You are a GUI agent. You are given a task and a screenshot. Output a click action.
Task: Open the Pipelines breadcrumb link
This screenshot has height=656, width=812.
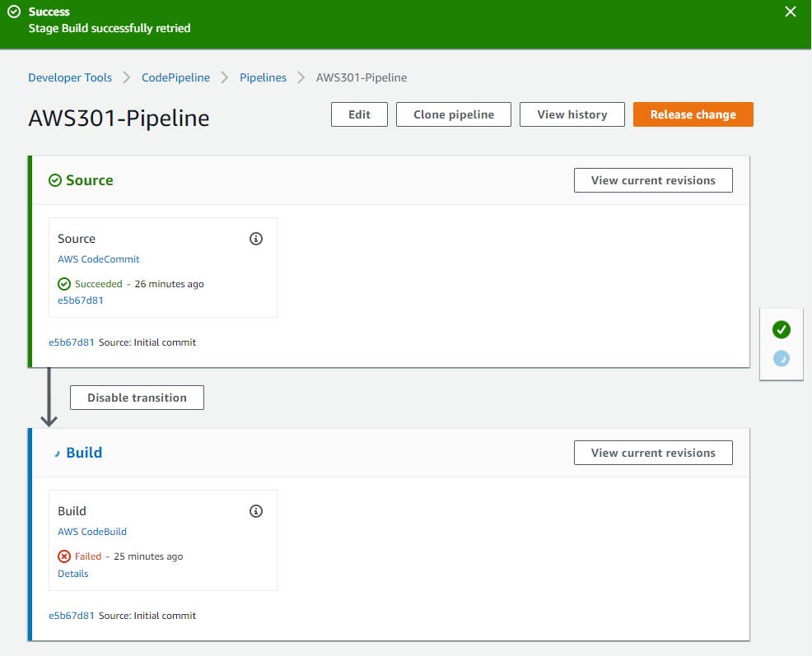point(263,77)
